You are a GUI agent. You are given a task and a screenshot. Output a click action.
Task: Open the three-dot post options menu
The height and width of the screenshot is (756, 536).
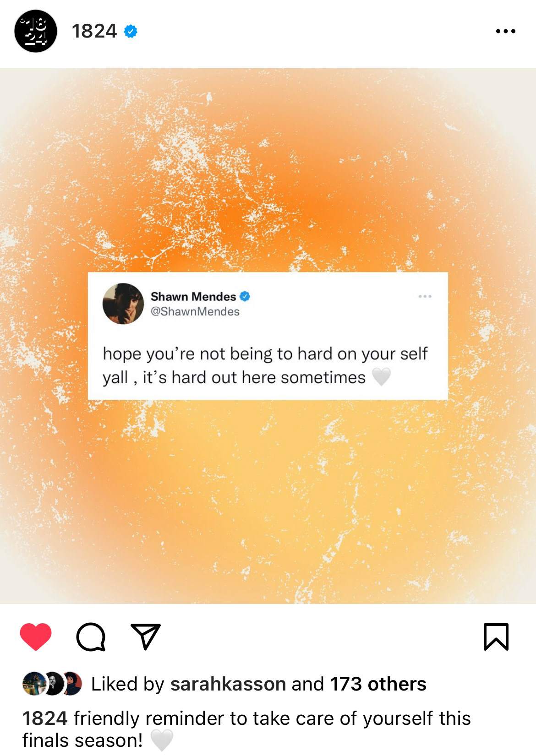click(x=506, y=31)
